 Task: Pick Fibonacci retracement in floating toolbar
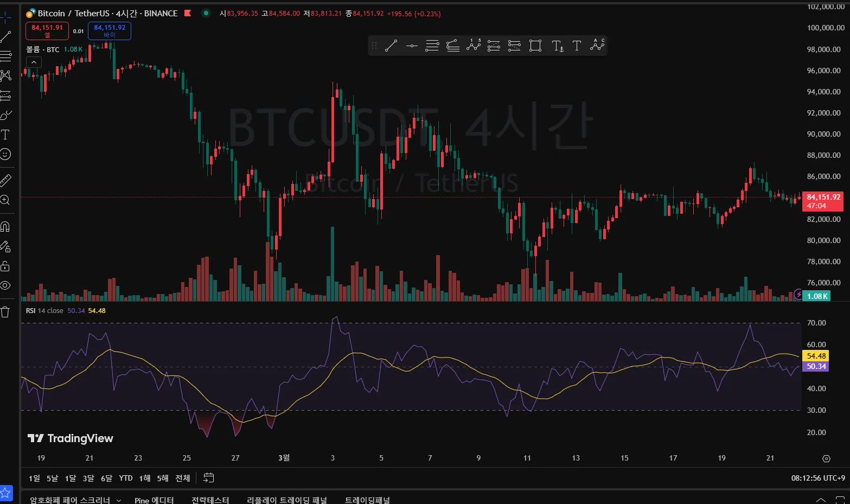[432, 46]
